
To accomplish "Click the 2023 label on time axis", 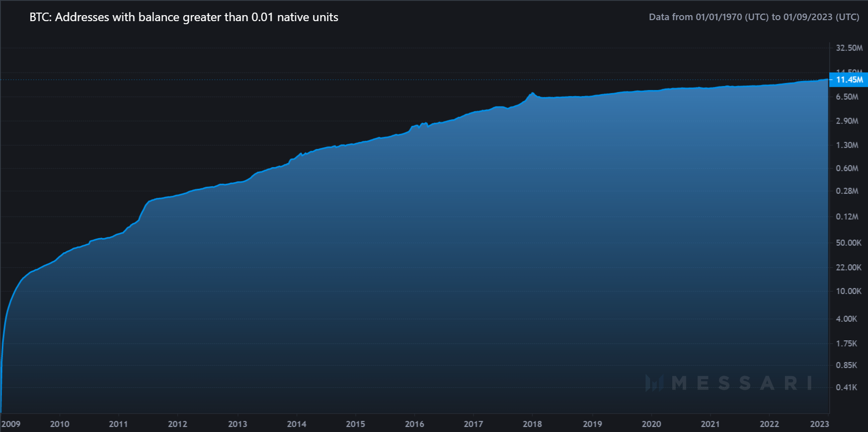I will 819,424.
